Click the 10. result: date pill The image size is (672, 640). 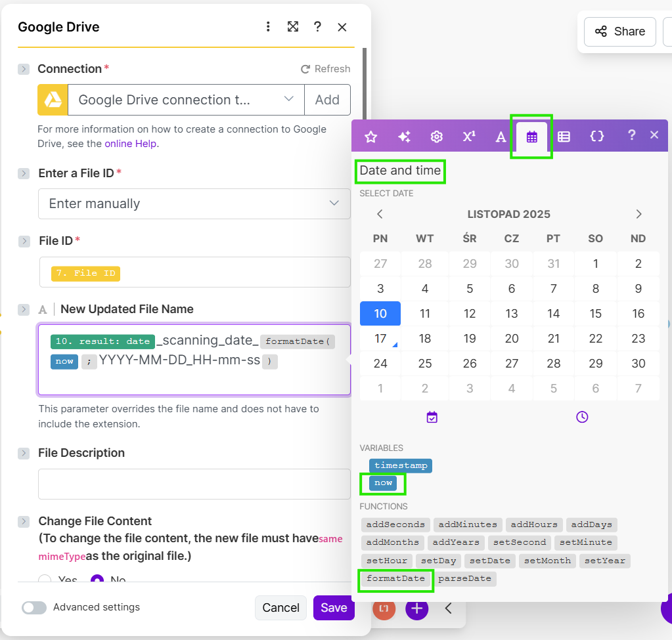click(x=102, y=342)
